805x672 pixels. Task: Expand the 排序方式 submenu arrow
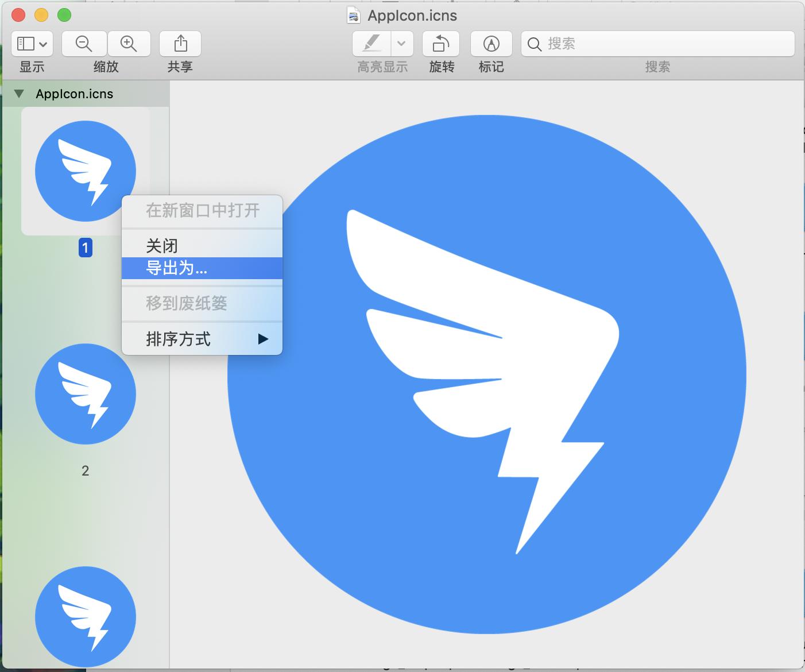[x=263, y=339]
